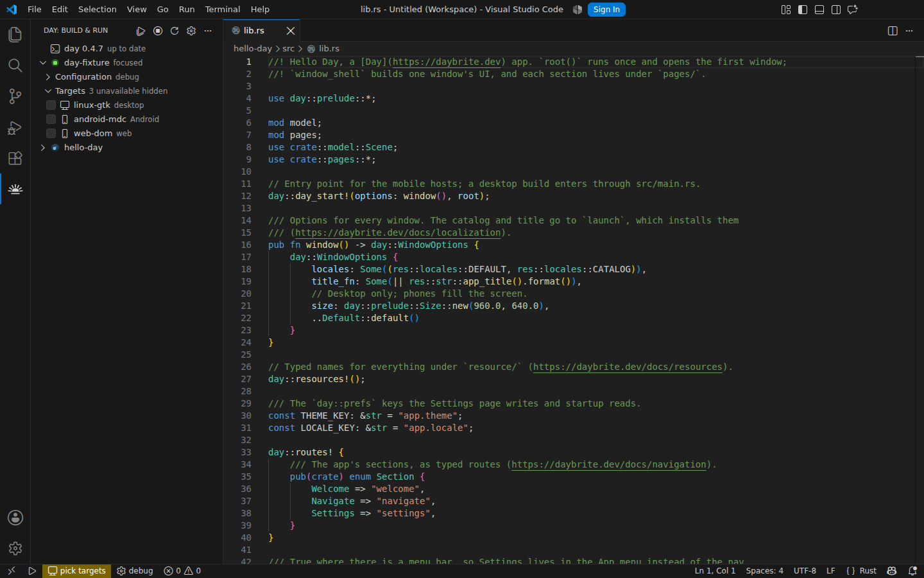
Task: Open the View menu
Action: [137, 10]
